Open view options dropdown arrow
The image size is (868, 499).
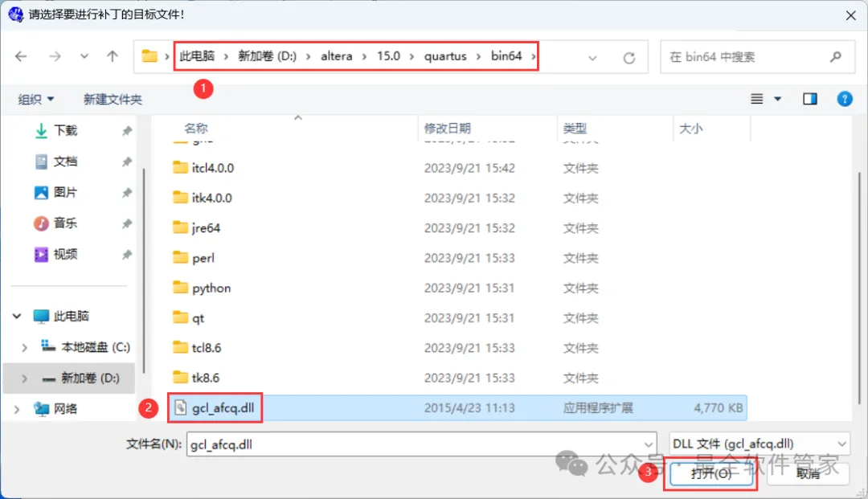pyautogui.click(x=777, y=99)
